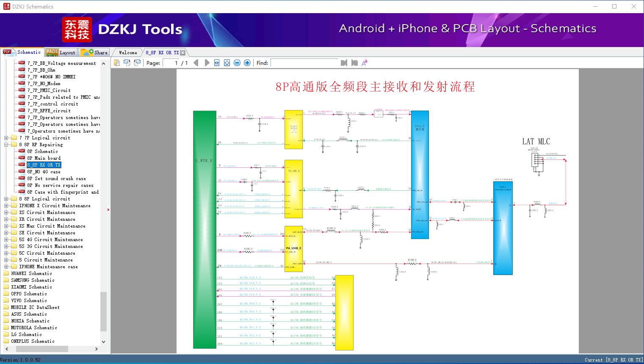
Task: Fit the whole page in view
Action: coord(227,63)
